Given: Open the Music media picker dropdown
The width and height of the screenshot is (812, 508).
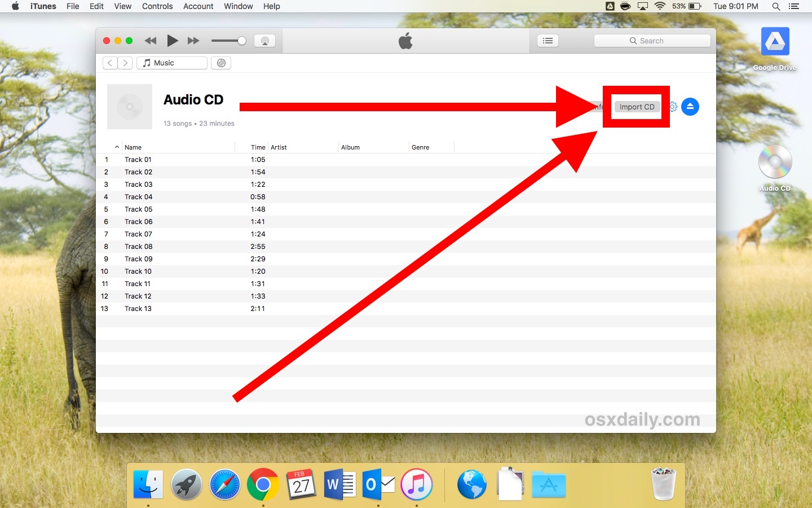Looking at the screenshot, I should click(x=172, y=63).
